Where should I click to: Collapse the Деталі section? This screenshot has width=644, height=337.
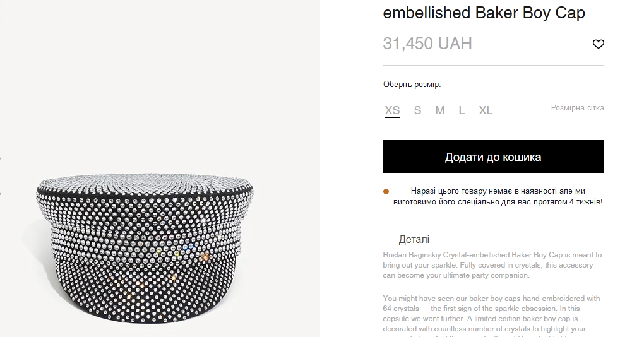point(414,240)
